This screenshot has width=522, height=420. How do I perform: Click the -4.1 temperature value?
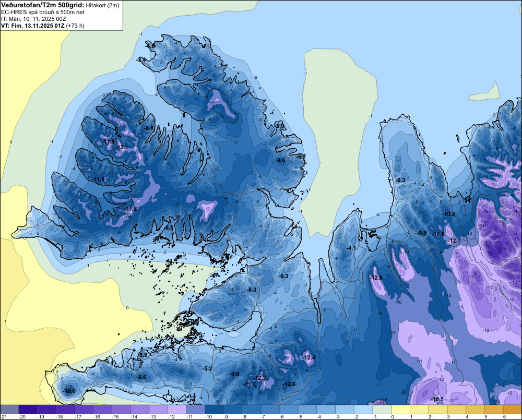click(x=351, y=248)
